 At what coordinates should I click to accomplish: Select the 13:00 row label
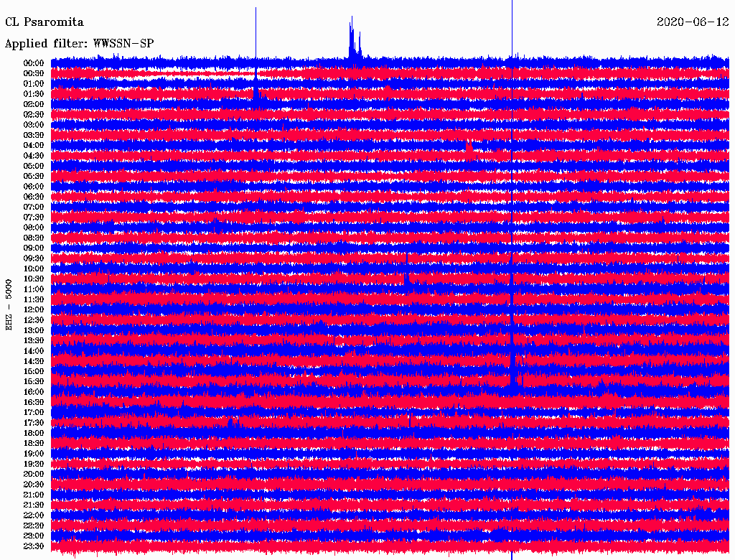34,331
